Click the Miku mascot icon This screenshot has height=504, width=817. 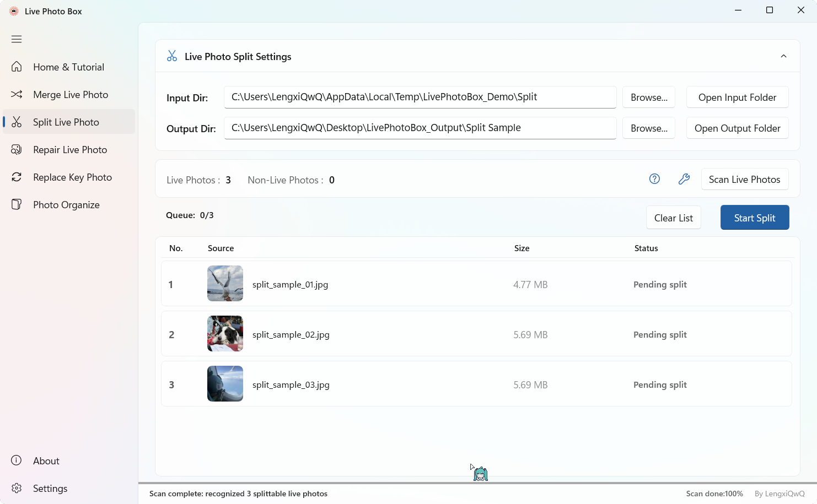tap(481, 474)
